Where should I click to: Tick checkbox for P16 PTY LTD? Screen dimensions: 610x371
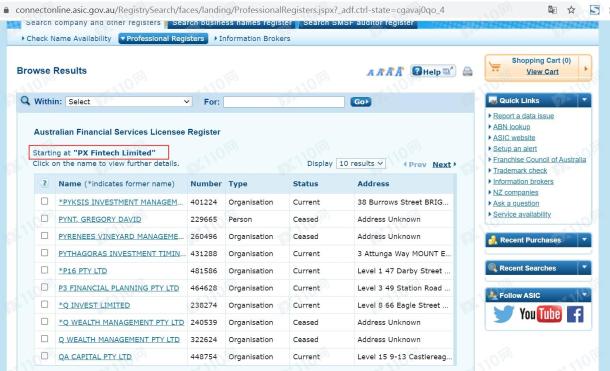pos(44,270)
